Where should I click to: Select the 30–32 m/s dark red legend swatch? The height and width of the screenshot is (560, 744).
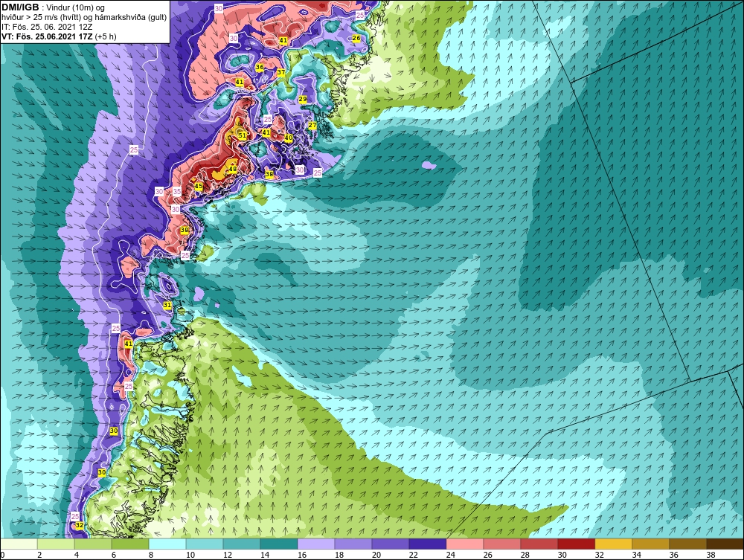pyautogui.click(x=577, y=544)
